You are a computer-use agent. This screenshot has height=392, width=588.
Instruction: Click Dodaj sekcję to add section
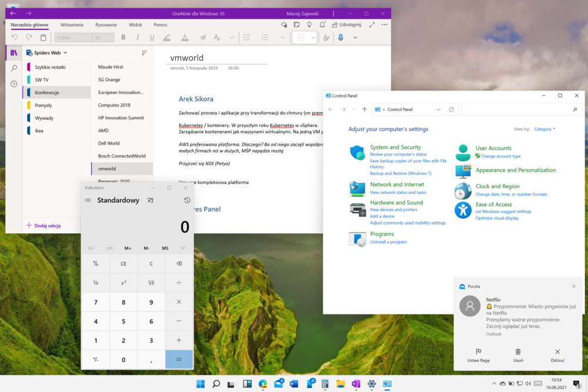[x=43, y=226]
